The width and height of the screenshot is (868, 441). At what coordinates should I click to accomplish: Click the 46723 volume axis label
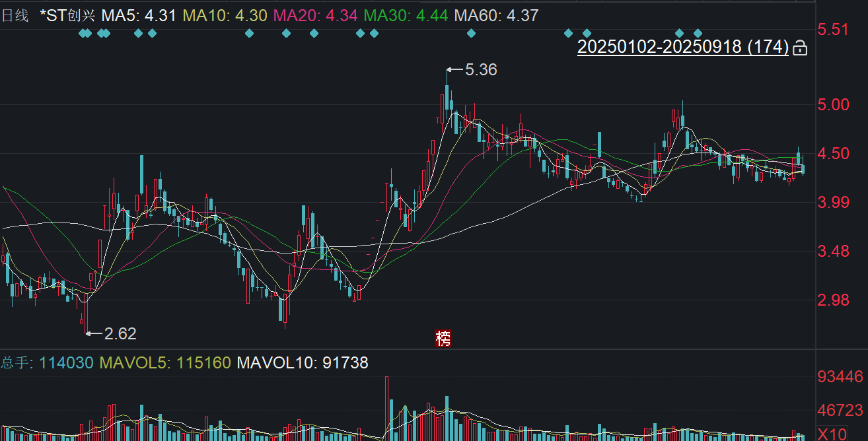point(840,410)
